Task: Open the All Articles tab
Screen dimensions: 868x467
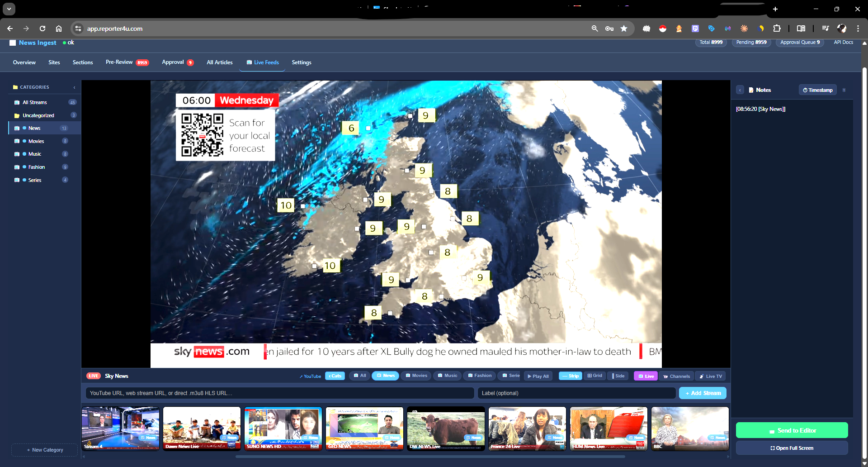Action: pyautogui.click(x=220, y=62)
